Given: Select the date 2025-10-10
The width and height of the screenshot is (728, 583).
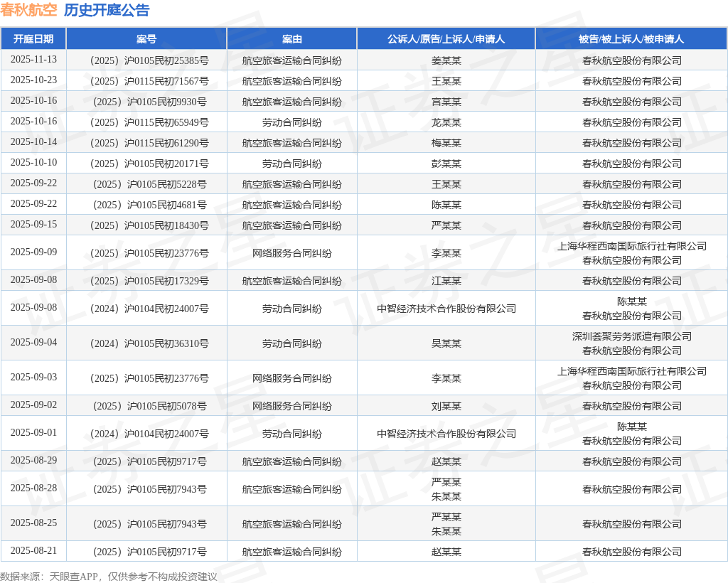Looking at the screenshot, I should [33, 163].
